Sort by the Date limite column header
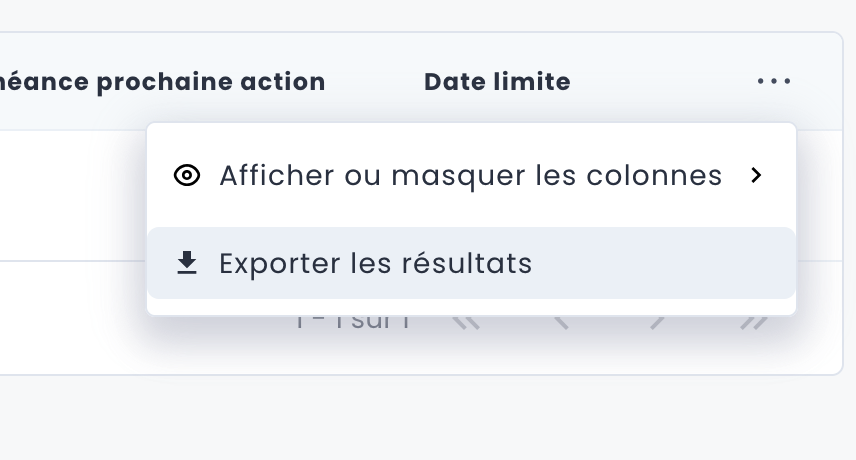Viewport: 856px width, 460px height. click(497, 82)
